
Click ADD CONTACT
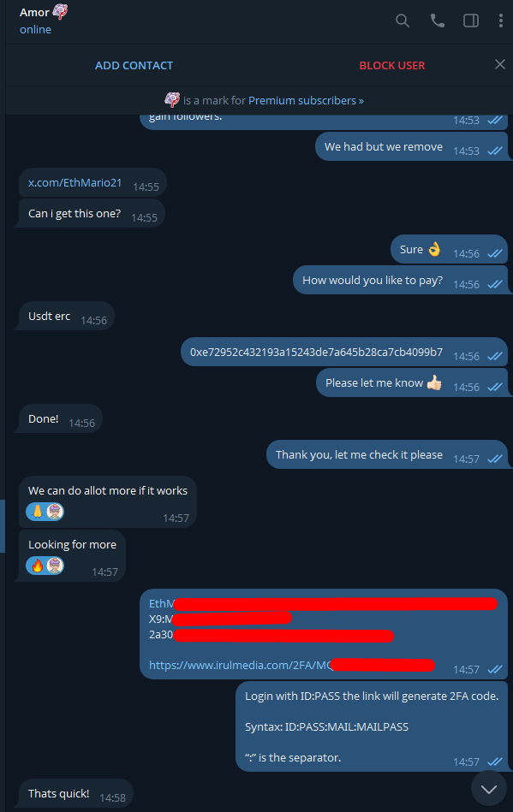(134, 65)
